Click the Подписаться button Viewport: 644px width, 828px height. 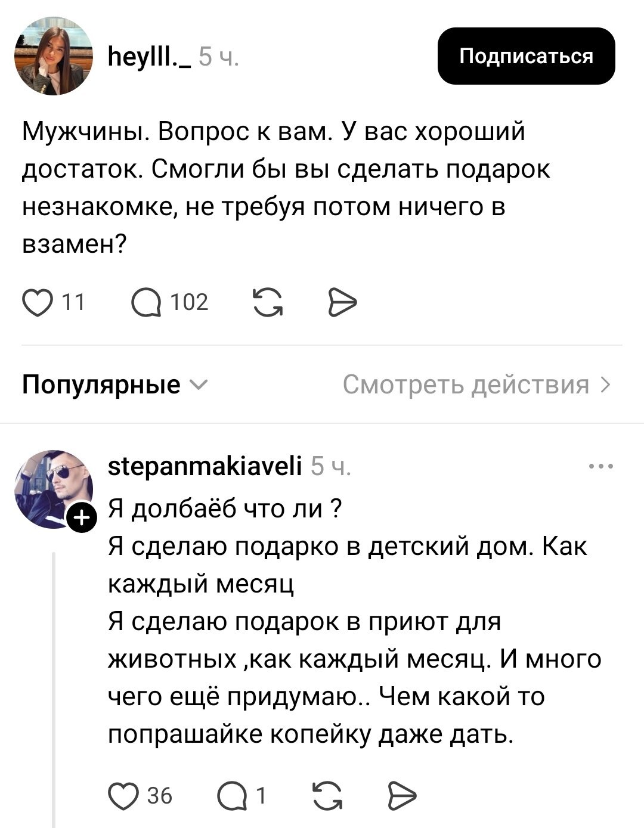[526, 56]
